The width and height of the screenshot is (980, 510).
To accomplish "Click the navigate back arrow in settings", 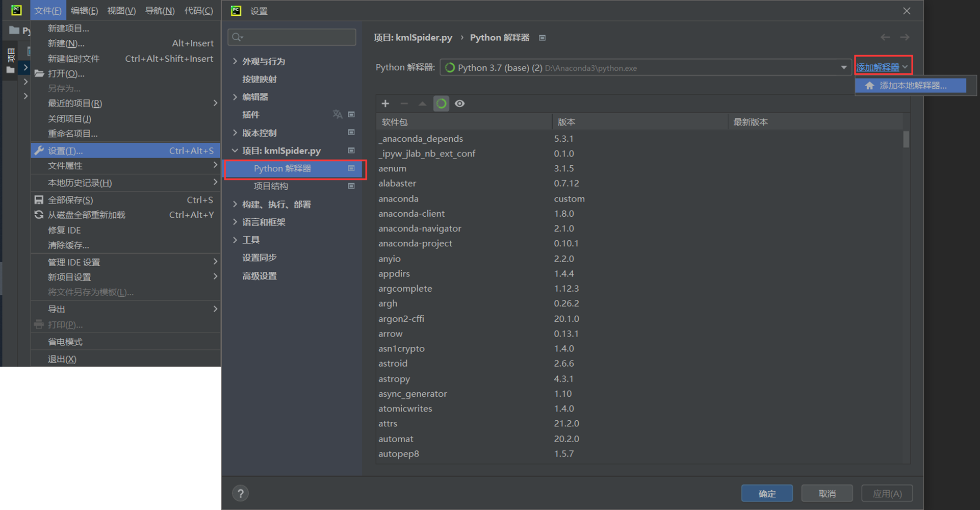I will (x=885, y=37).
